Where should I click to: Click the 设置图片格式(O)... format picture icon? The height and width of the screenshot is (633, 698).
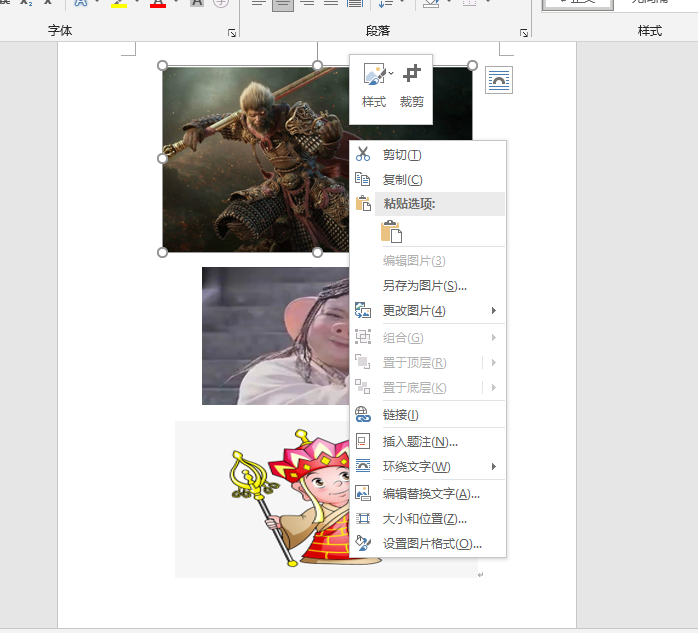(x=363, y=544)
